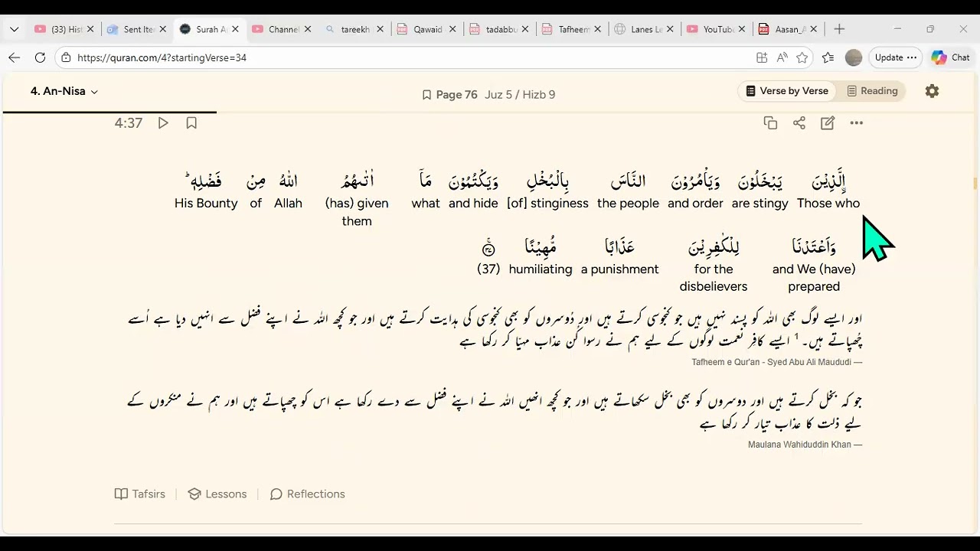Click the verse number 4:37 label

tap(129, 122)
